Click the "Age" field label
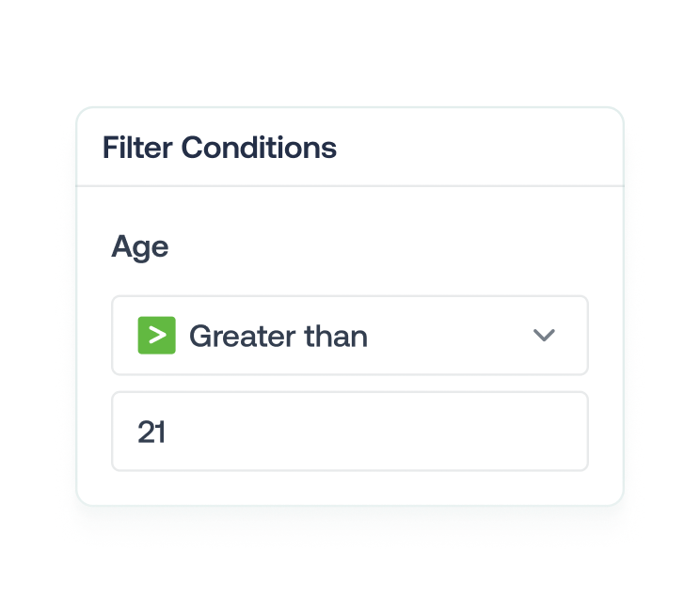The image size is (700, 614). click(140, 246)
